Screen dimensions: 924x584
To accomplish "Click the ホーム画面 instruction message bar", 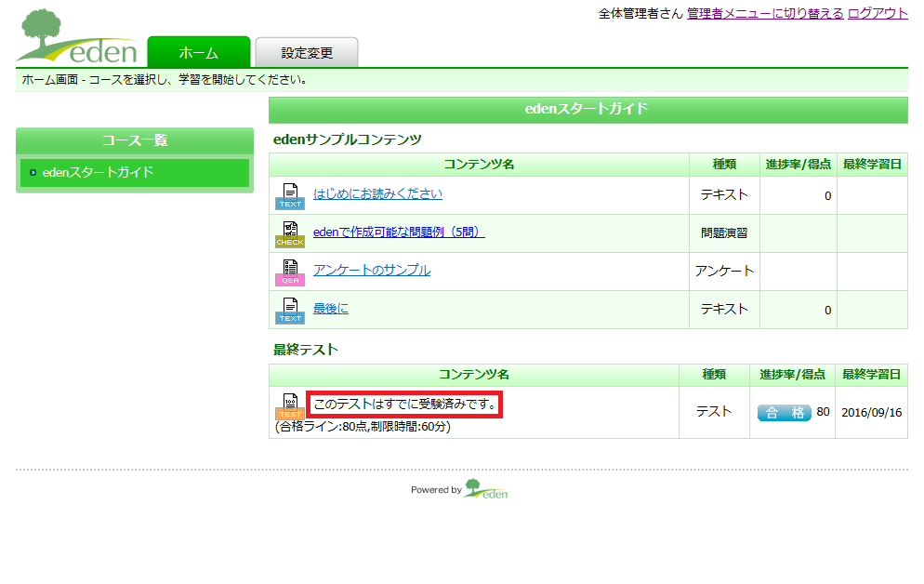I will click(461, 80).
